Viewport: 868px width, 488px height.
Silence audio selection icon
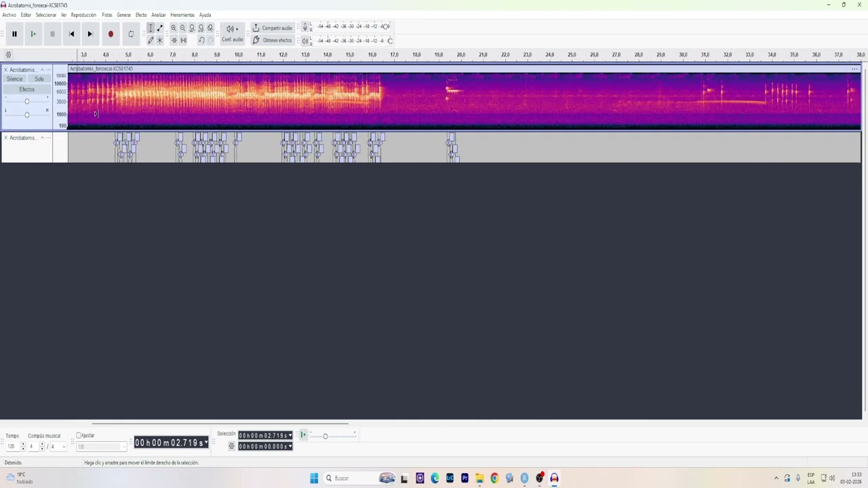(x=183, y=40)
